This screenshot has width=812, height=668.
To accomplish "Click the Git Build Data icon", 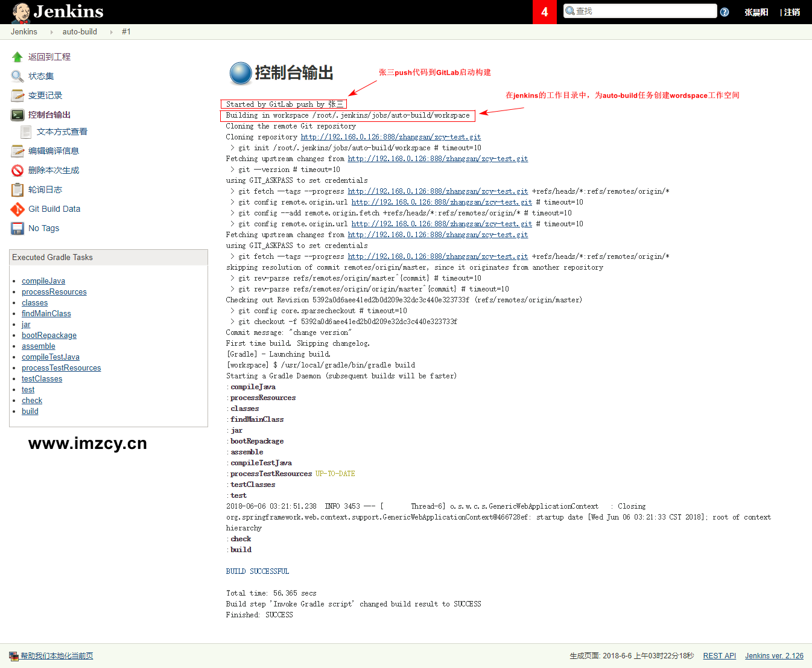I will coord(17,209).
